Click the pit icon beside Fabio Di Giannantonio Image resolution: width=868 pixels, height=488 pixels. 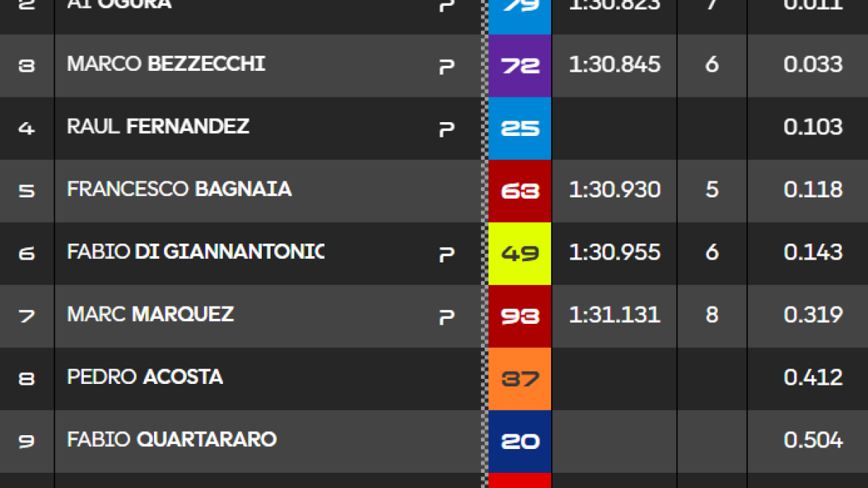coord(447,254)
